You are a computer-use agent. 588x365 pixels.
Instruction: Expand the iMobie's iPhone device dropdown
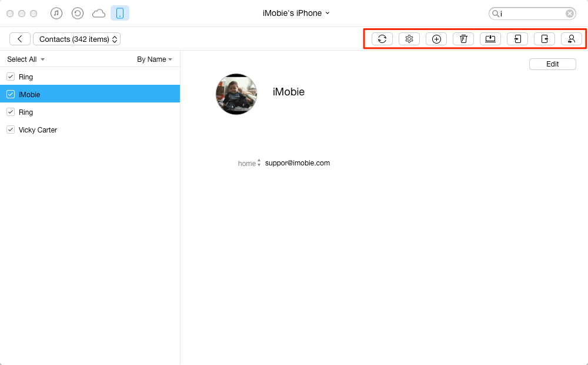296,13
